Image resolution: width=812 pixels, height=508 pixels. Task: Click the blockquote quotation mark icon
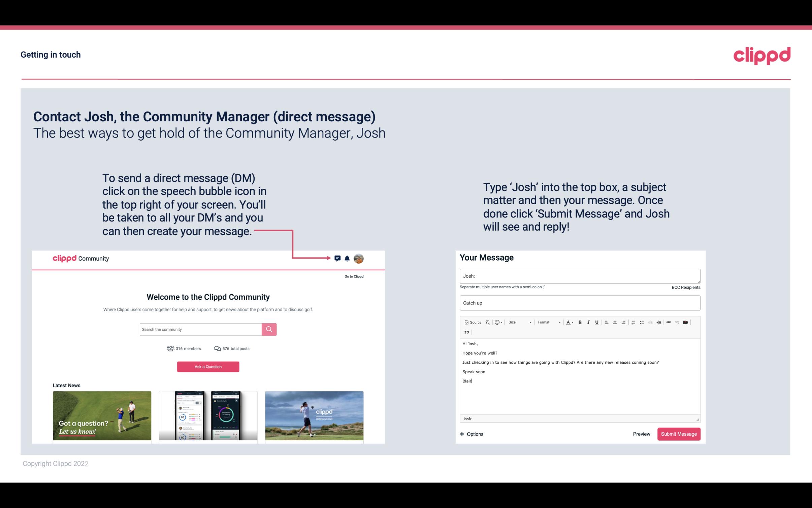[465, 332]
